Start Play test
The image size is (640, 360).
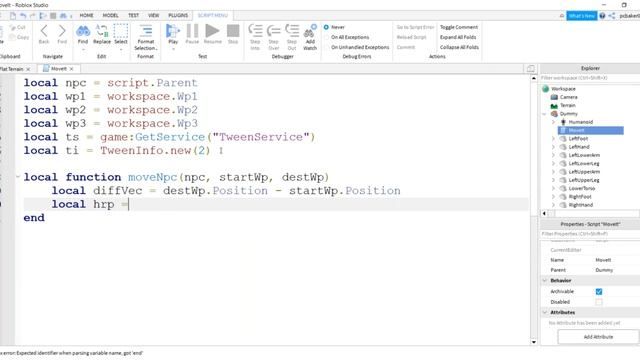point(173,31)
